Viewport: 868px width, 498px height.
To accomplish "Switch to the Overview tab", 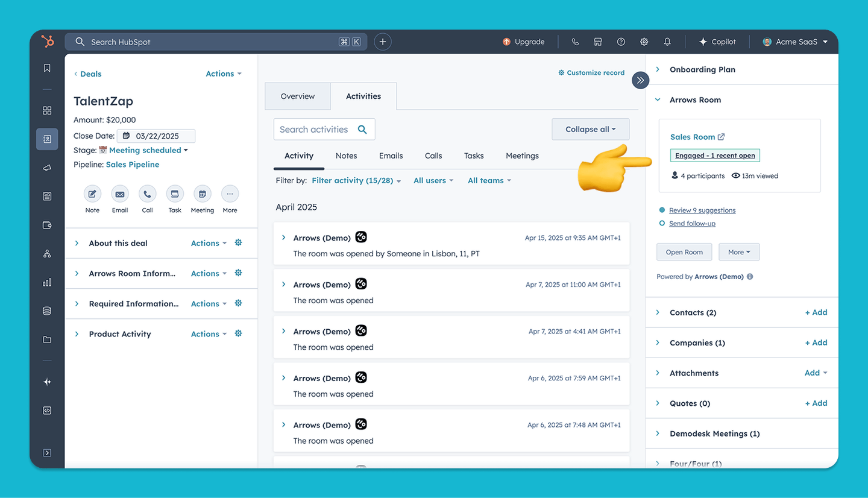I will pos(298,96).
